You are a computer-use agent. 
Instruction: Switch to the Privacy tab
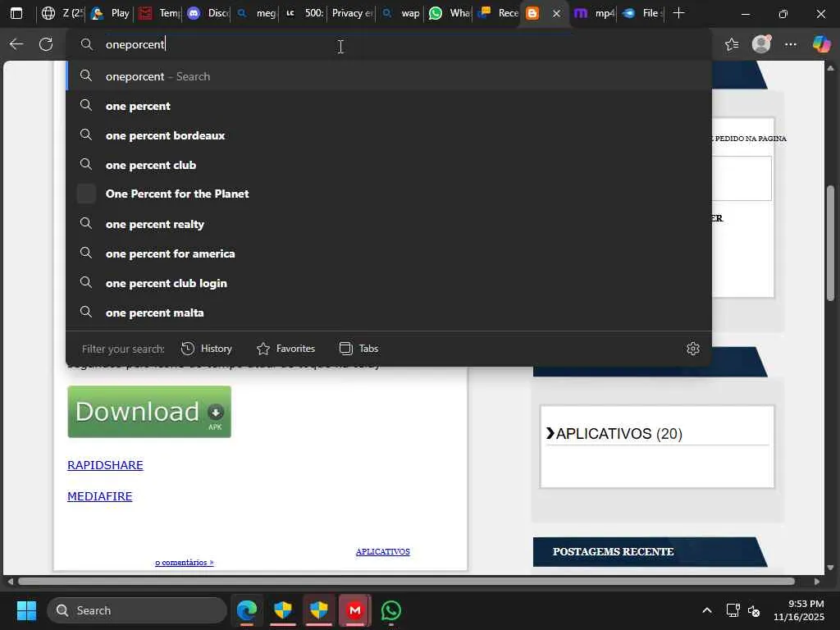(352, 13)
